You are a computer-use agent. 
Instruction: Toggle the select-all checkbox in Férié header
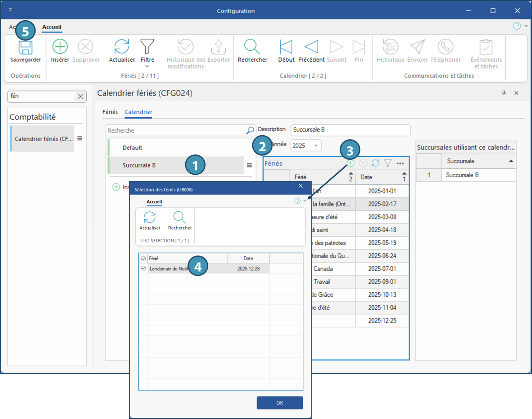(143, 259)
